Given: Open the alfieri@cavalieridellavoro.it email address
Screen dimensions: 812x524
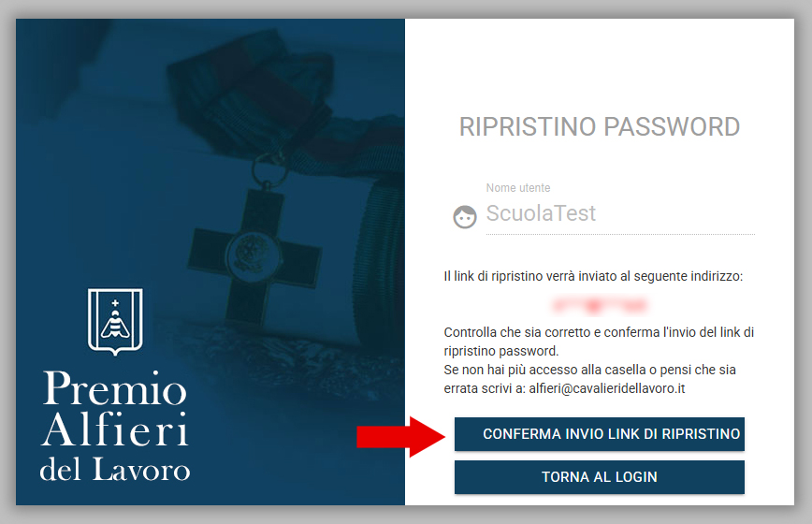Looking at the screenshot, I should point(607,388).
